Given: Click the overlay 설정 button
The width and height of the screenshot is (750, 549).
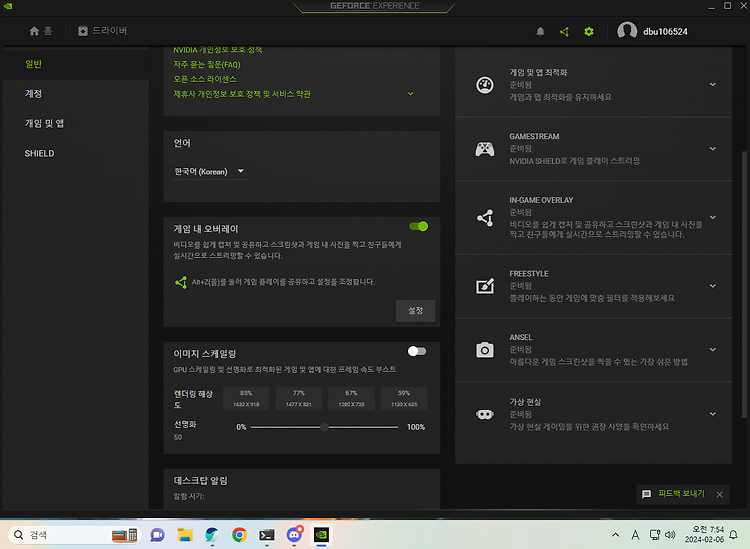Looking at the screenshot, I should click(415, 311).
